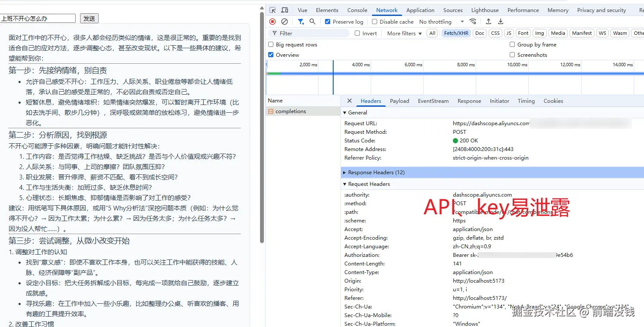
Task: Open the Console tab
Action: (x=357, y=10)
